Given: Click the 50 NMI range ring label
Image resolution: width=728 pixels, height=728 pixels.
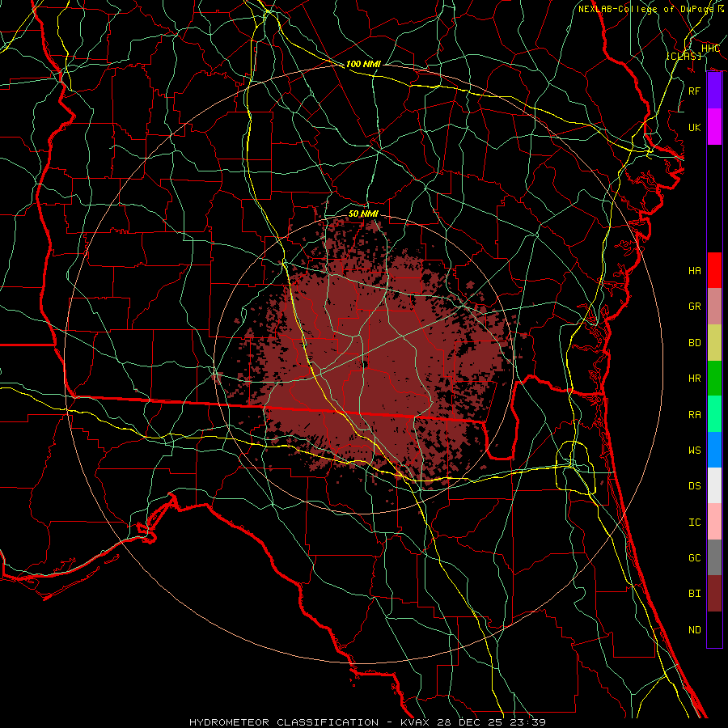Looking at the screenshot, I should [x=363, y=214].
